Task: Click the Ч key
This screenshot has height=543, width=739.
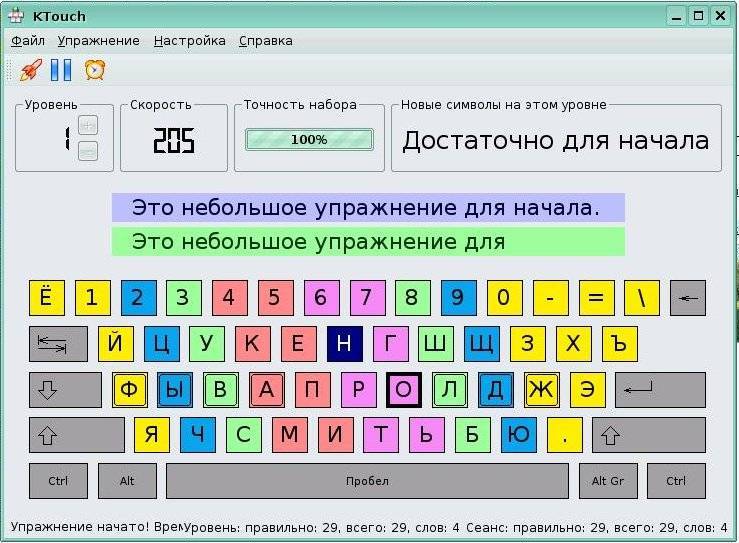Action: coord(198,435)
